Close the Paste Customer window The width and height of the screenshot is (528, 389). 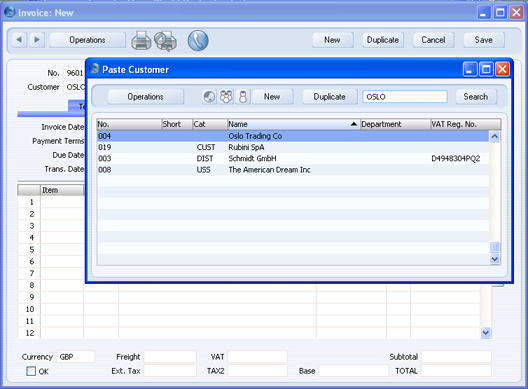coord(502,69)
